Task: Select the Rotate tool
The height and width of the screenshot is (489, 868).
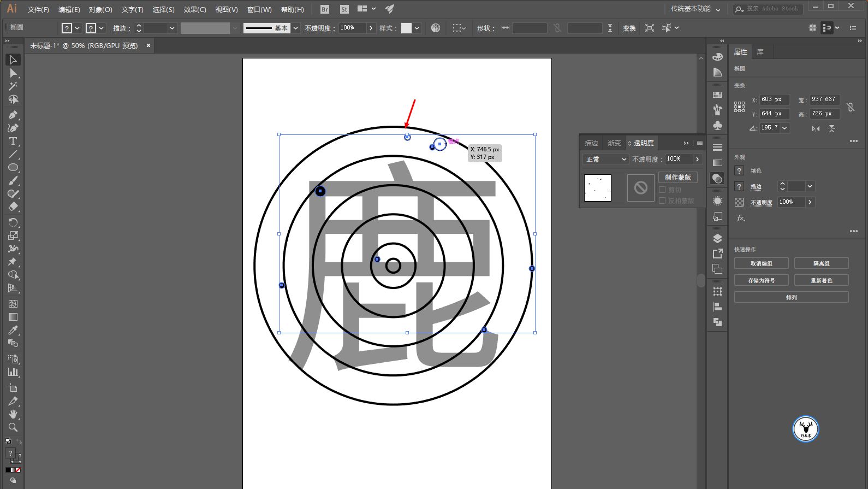Action: click(x=13, y=222)
